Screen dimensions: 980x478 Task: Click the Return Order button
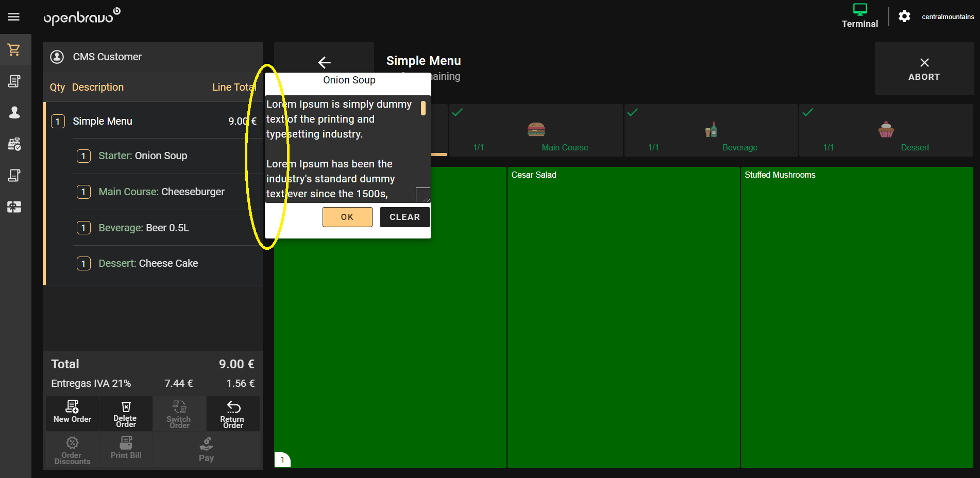point(233,413)
